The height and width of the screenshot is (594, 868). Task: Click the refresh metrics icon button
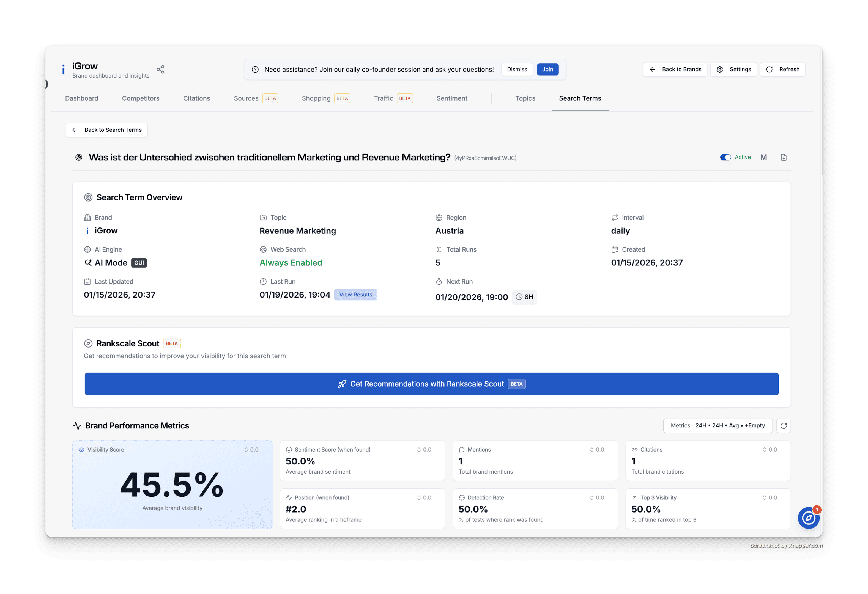point(784,426)
